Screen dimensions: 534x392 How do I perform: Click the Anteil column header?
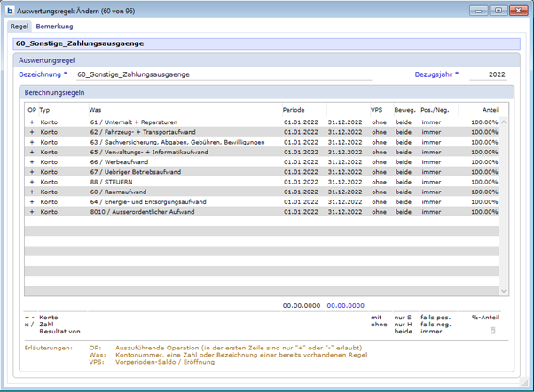click(x=487, y=109)
